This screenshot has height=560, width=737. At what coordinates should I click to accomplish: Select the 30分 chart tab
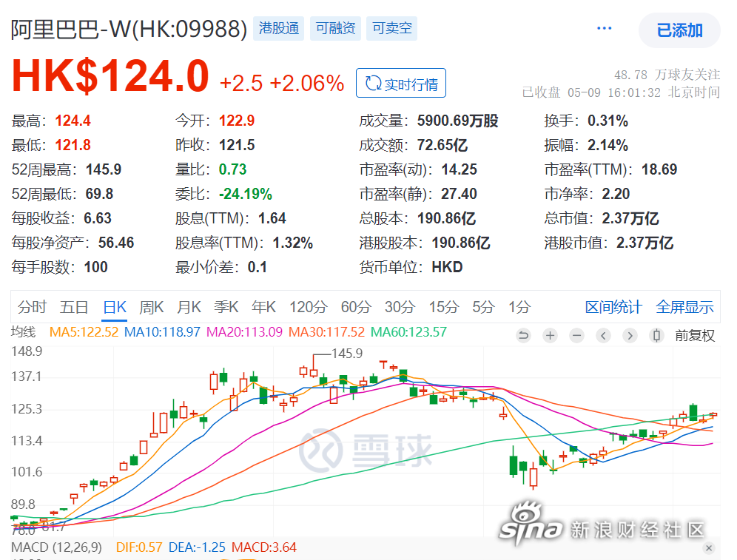tap(400, 307)
